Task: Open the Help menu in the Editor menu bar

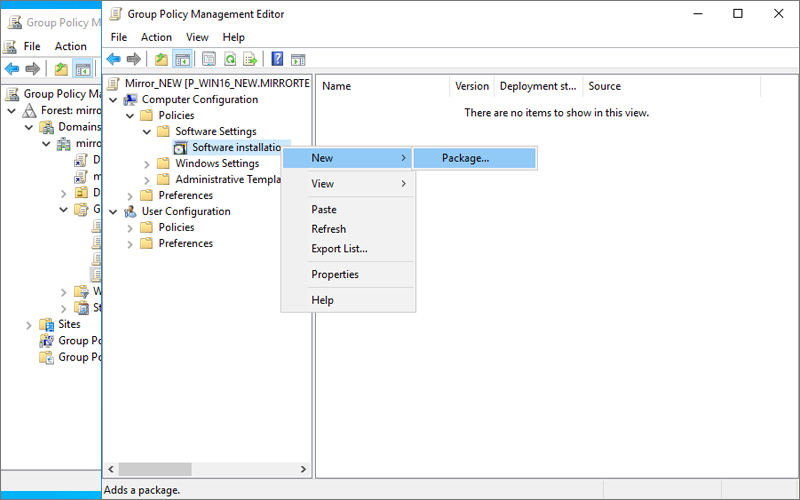Action: pyautogui.click(x=234, y=37)
